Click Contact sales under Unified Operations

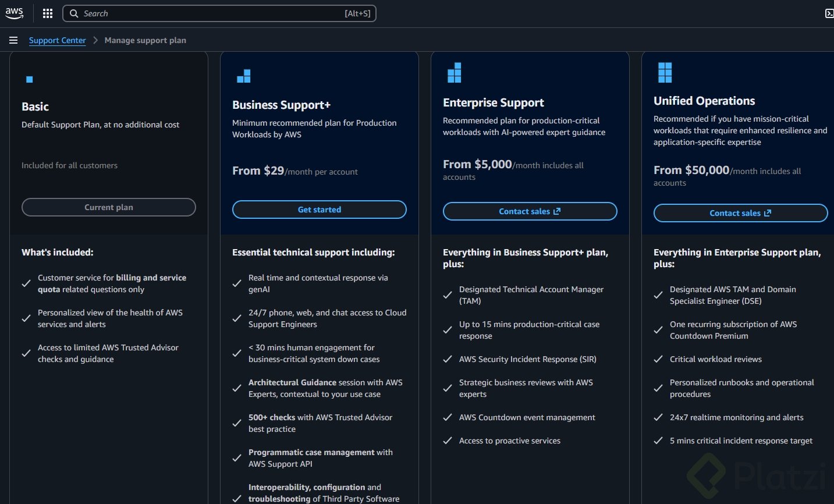point(740,213)
